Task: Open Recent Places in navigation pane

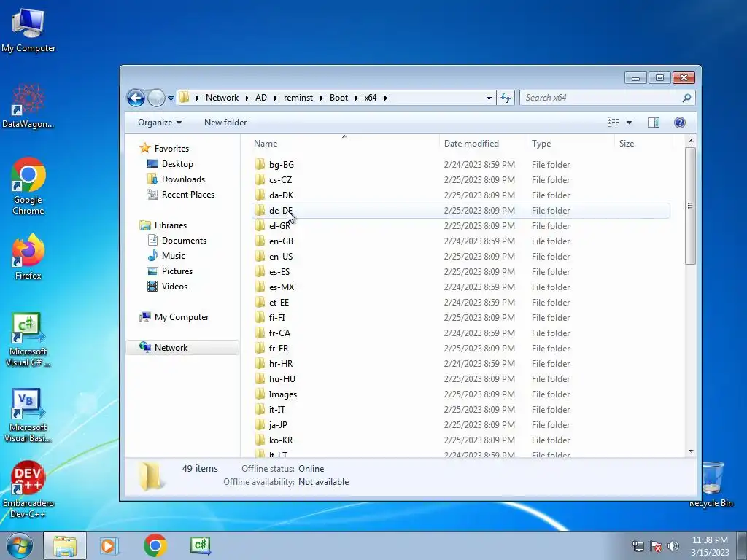Action: point(187,194)
